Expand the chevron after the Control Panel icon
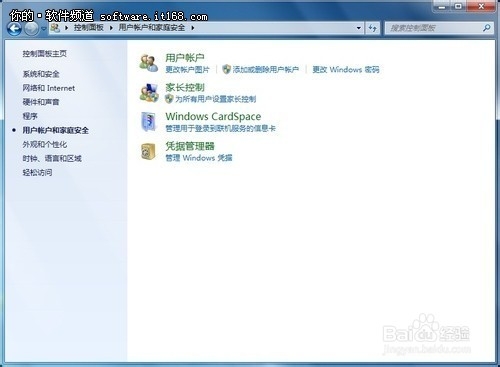This screenshot has width=500, height=367. coord(67,28)
